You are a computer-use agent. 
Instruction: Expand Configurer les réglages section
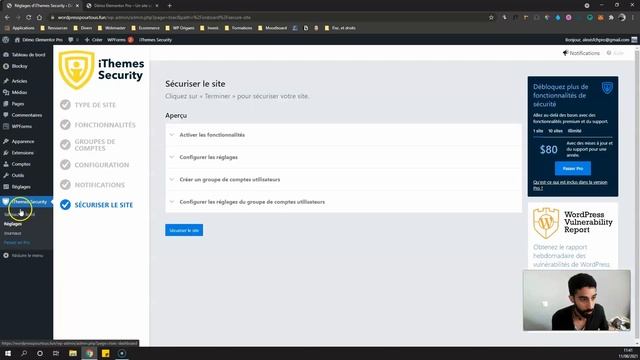(343, 157)
